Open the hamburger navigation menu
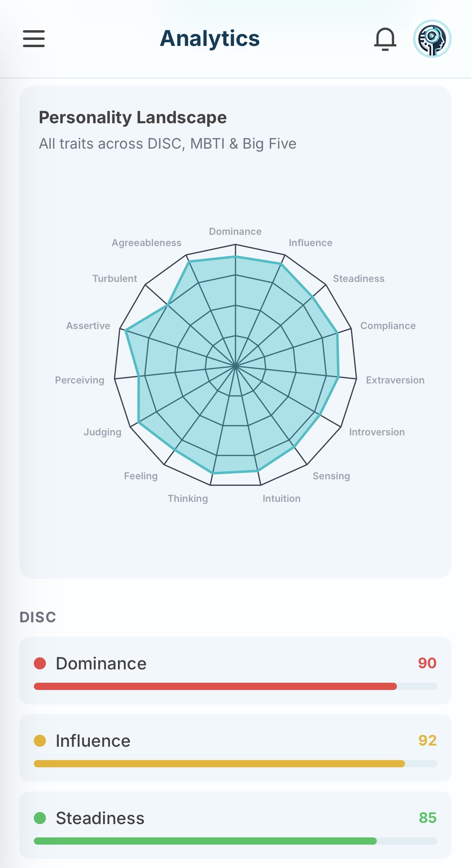 34,39
